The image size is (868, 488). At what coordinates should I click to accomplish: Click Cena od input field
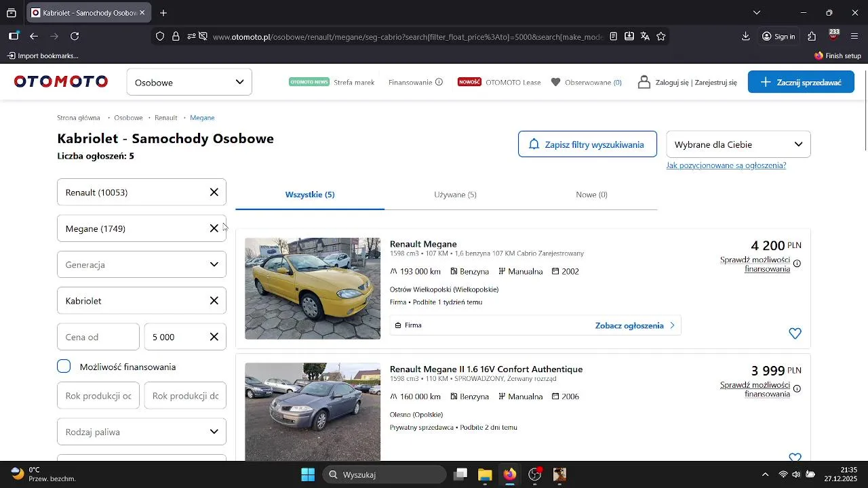tap(98, 337)
